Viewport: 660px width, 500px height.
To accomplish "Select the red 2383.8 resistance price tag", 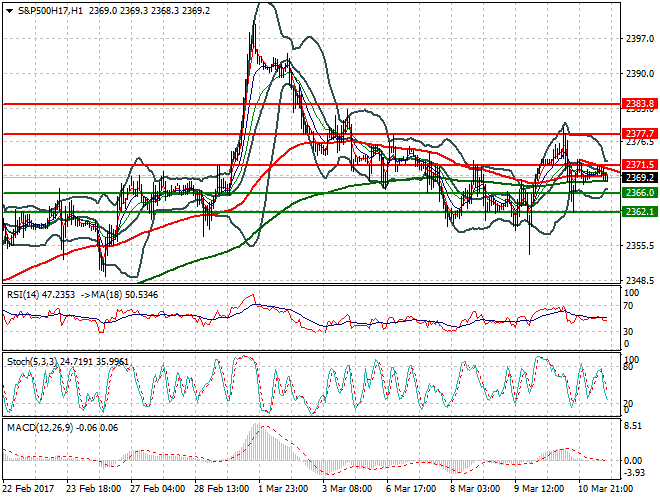I will 639,103.
